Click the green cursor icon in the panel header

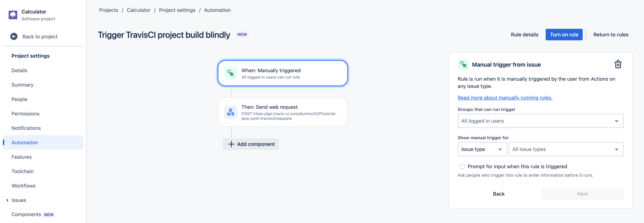point(463,65)
